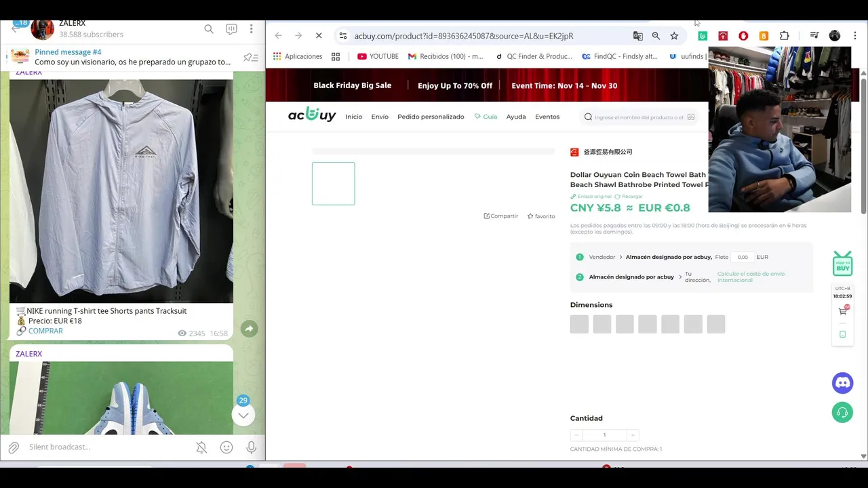Open customer support headset button
868x488 pixels.
click(842, 412)
